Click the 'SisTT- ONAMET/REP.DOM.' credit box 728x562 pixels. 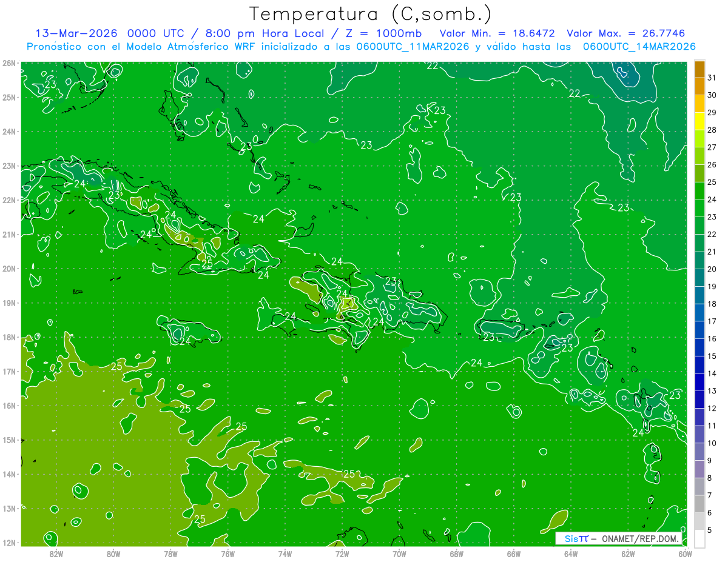pyautogui.click(x=619, y=538)
